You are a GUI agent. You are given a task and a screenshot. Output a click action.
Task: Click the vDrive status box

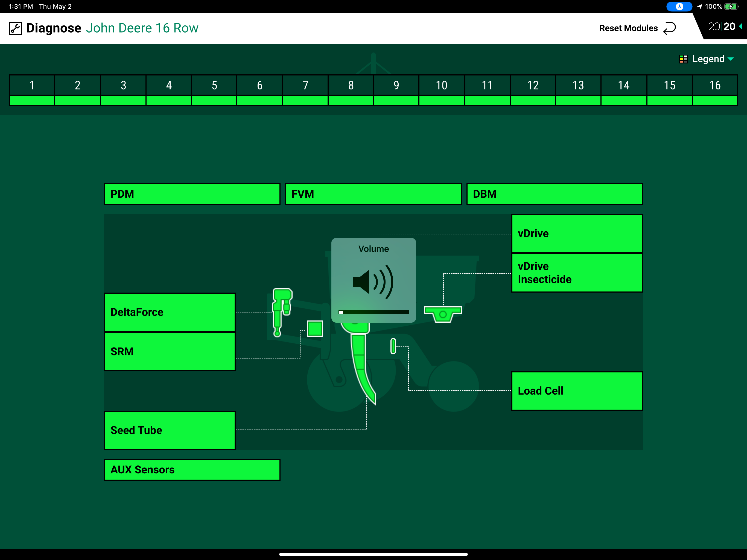click(577, 234)
